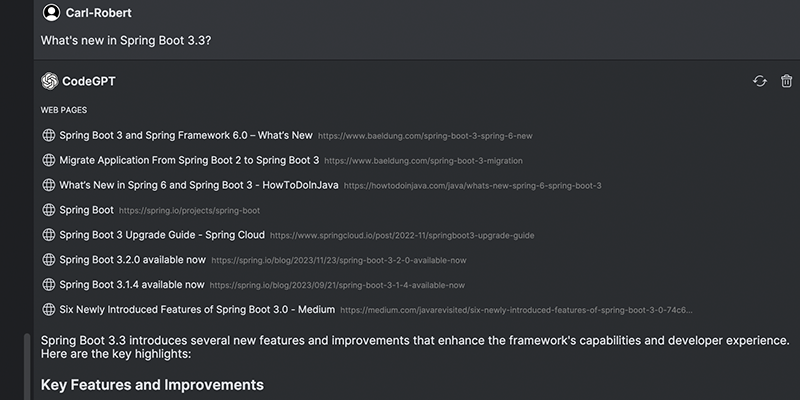The image size is (800, 400).
Task: Open 'Spring Boot 3 Upgrade Guide - Spring Cloud'
Action: (x=162, y=235)
